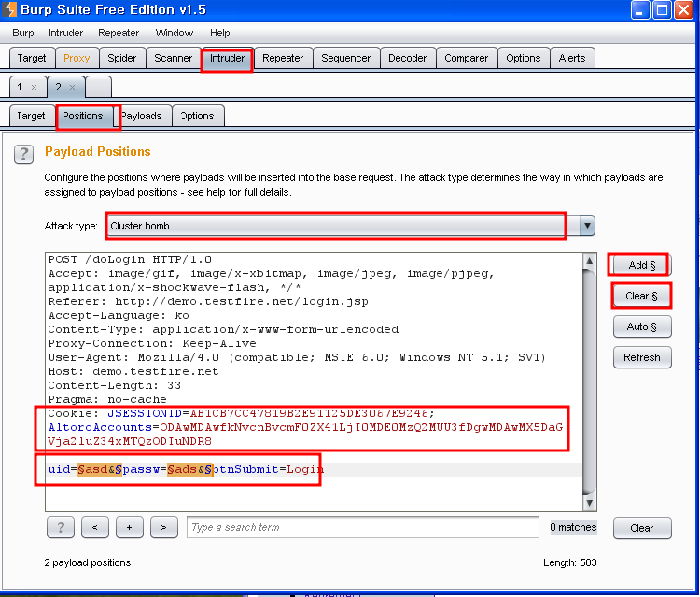700x597 pixels.
Task: Close Intruder attack tab 1
Action: (x=34, y=87)
